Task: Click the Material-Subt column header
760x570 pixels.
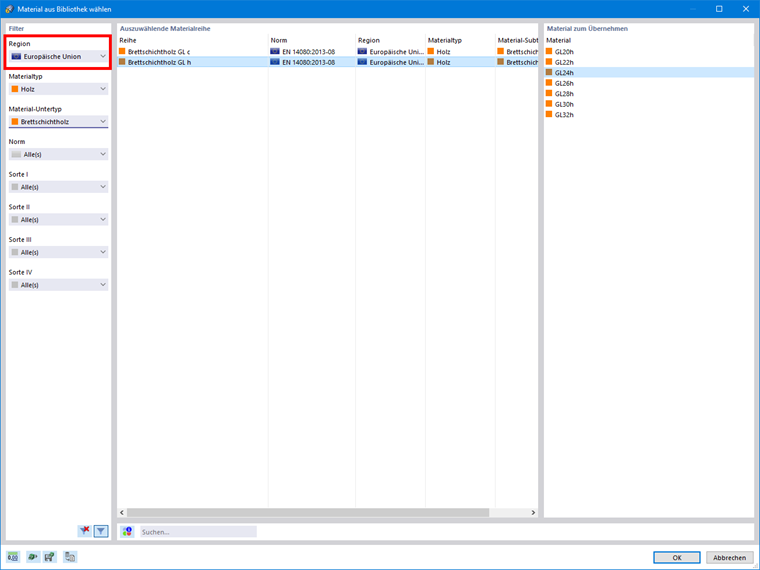Action: [x=517, y=40]
